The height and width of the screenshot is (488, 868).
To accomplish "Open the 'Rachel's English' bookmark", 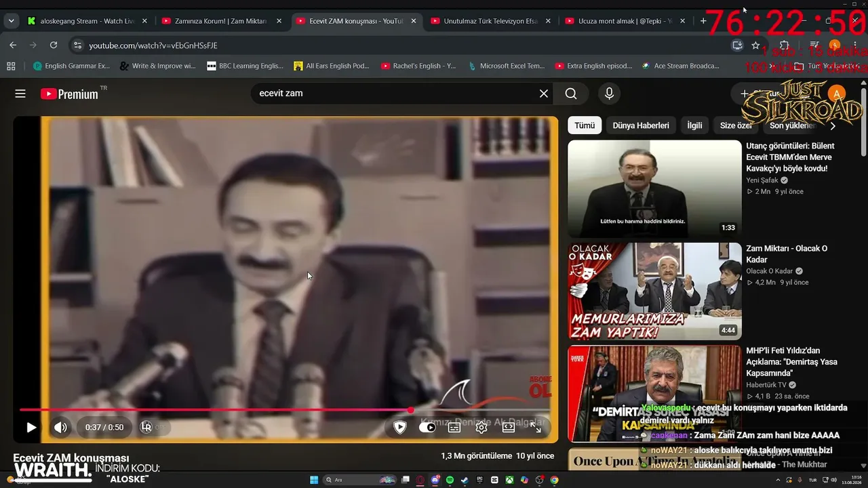I will coord(418,66).
